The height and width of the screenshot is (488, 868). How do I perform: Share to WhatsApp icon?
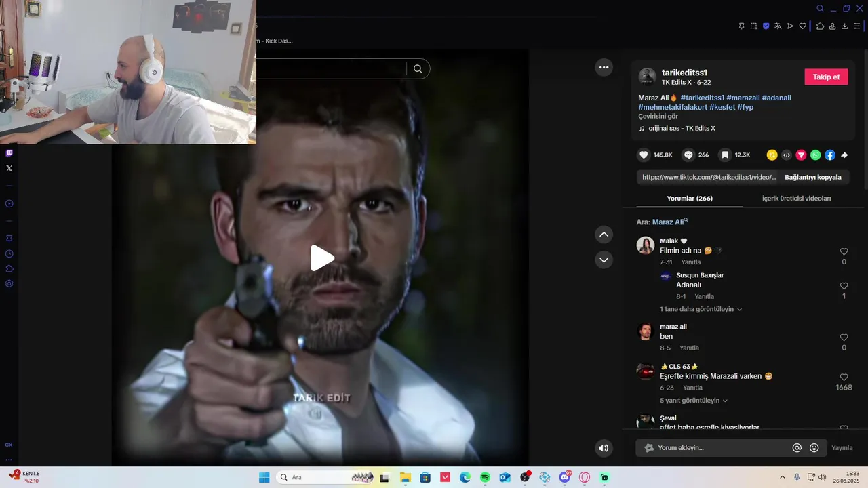[815, 155]
